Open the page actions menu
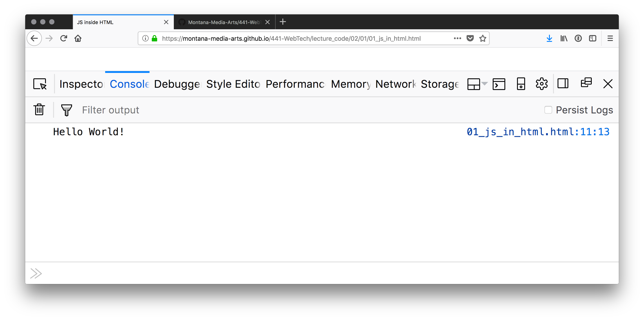 (x=457, y=38)
